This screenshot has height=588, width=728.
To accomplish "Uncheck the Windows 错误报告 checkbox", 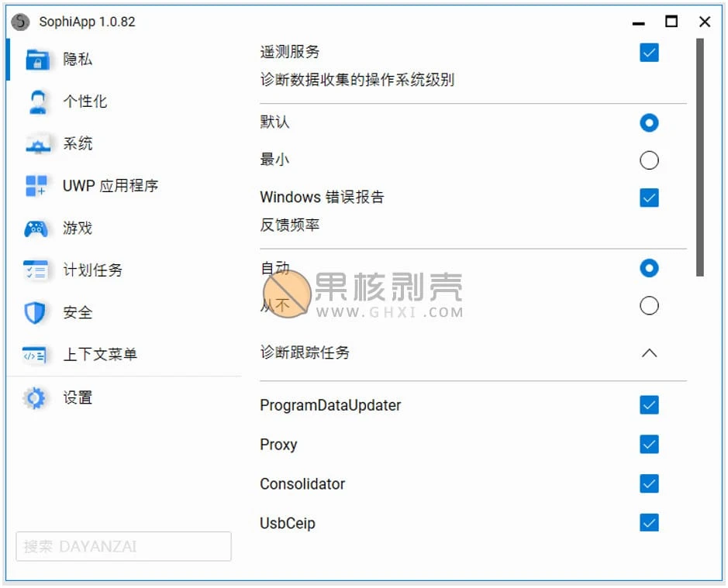I will (x=648, y=198).
